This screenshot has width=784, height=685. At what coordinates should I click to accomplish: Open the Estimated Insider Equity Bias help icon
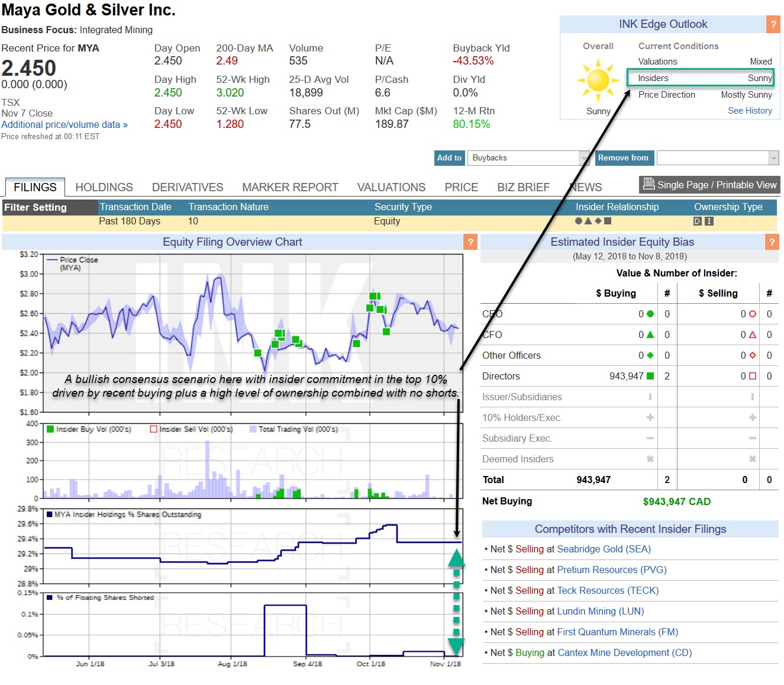772,242
